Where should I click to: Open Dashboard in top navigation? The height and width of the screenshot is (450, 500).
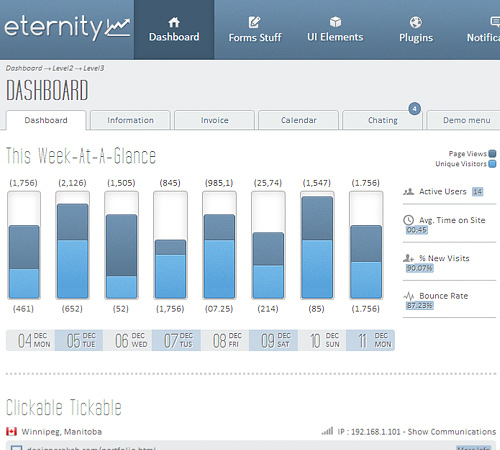coord(174,30)
